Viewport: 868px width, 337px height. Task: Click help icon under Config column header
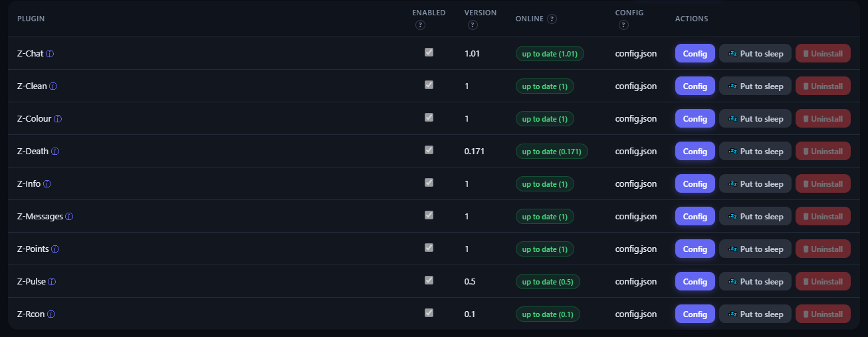623,25
